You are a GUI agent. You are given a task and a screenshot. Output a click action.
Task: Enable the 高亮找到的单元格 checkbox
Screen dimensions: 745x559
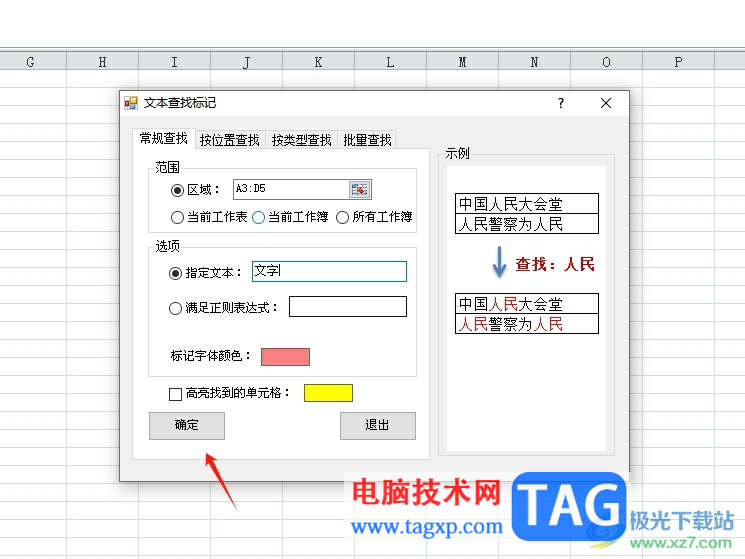(x=175, y=394)
